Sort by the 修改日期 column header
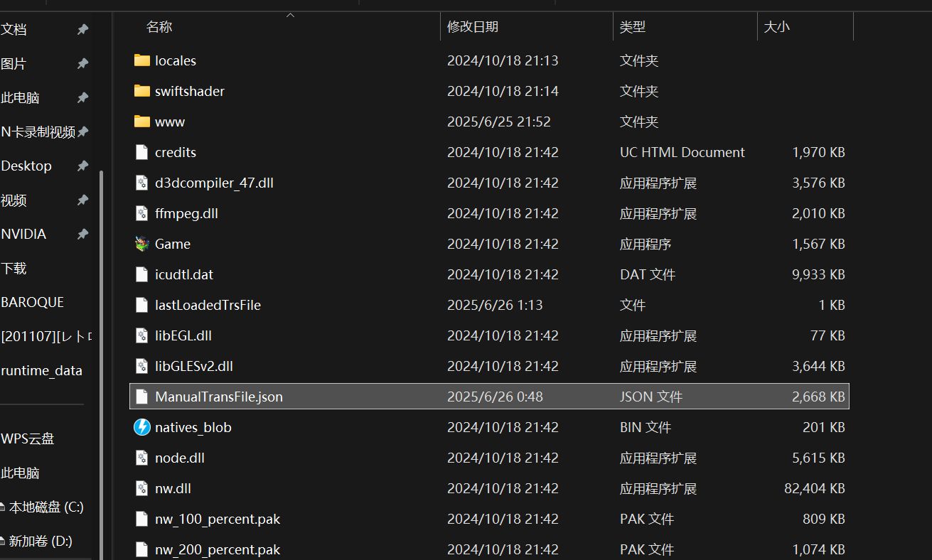This screenshot has height=560, width=932. [473, 27]
